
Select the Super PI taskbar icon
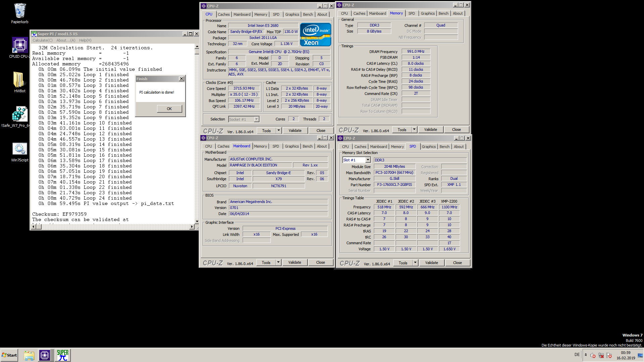tap(63, 355)
